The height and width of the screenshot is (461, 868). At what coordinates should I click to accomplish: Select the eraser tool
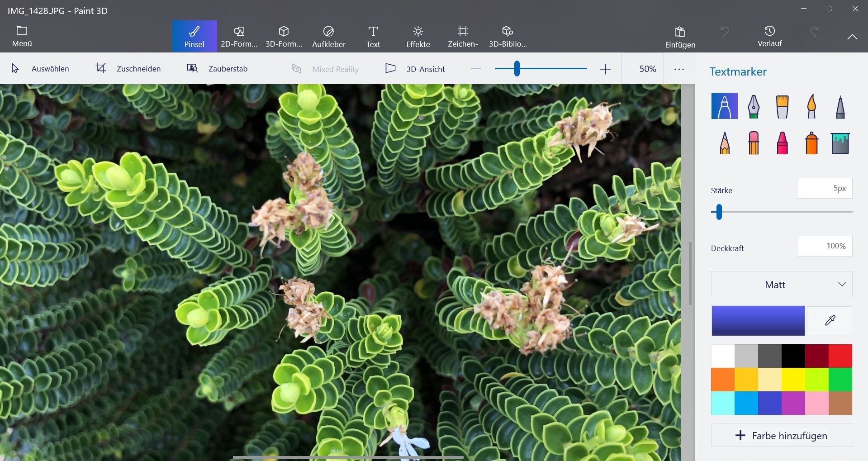pos(753,143)
